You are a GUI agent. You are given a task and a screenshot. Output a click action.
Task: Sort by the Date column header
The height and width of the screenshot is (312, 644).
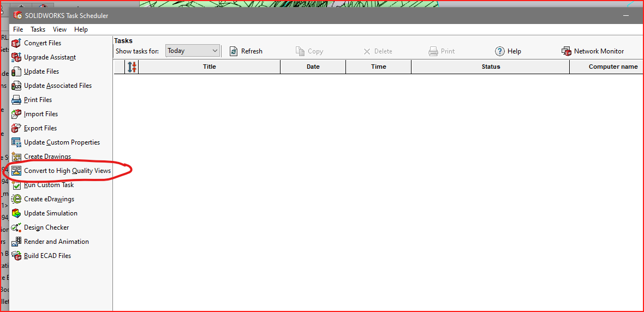pos(313,67)
